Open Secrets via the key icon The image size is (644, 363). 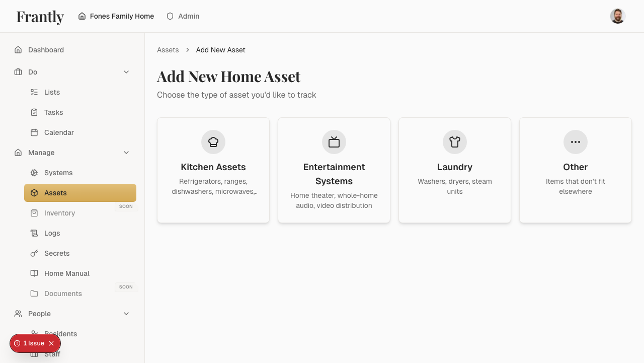[x=34, y=253]
